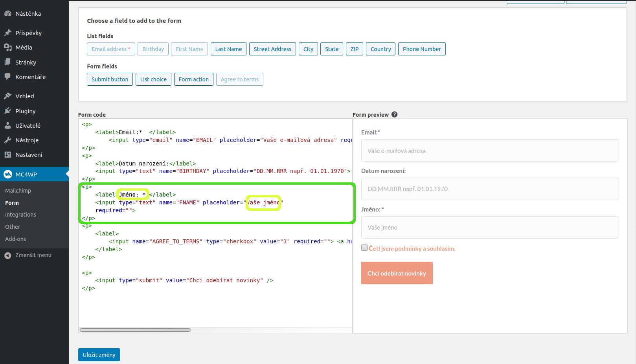Collapse sidebar via Zmenšit menu label
The height and width of the screenshot is (364, 636).
(x=33, y=255)
